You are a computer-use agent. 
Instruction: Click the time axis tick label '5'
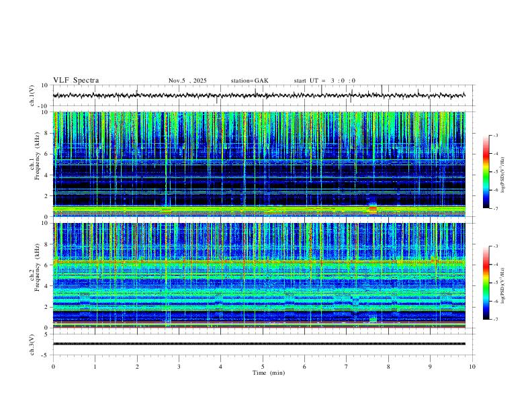pos(263,367)
